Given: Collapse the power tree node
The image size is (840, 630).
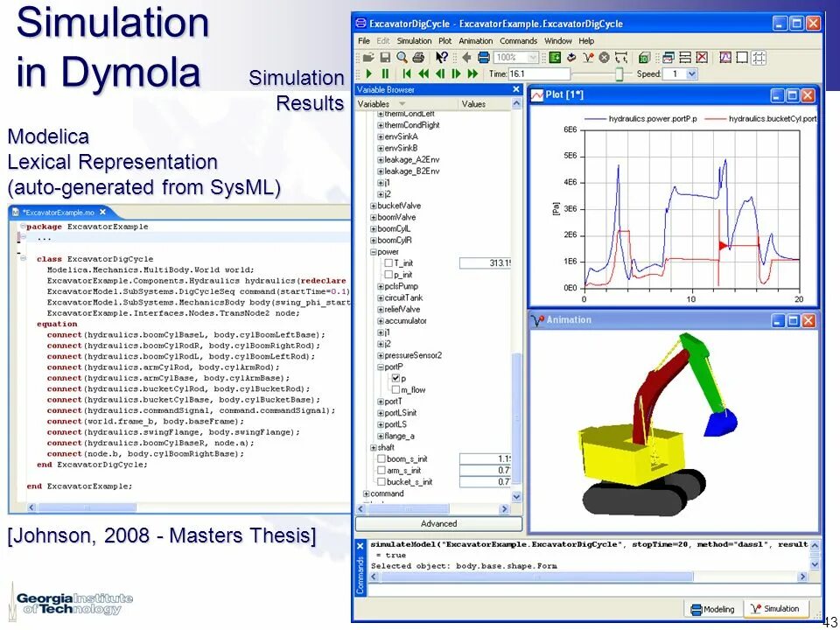Looking at the screenshot, I should click(374, 252).
